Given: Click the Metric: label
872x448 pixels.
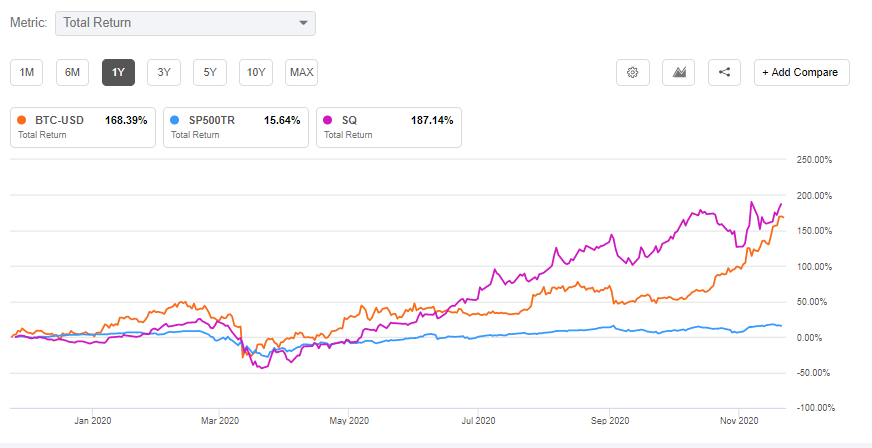Looking at the screenshot, I should coord(28,23).
